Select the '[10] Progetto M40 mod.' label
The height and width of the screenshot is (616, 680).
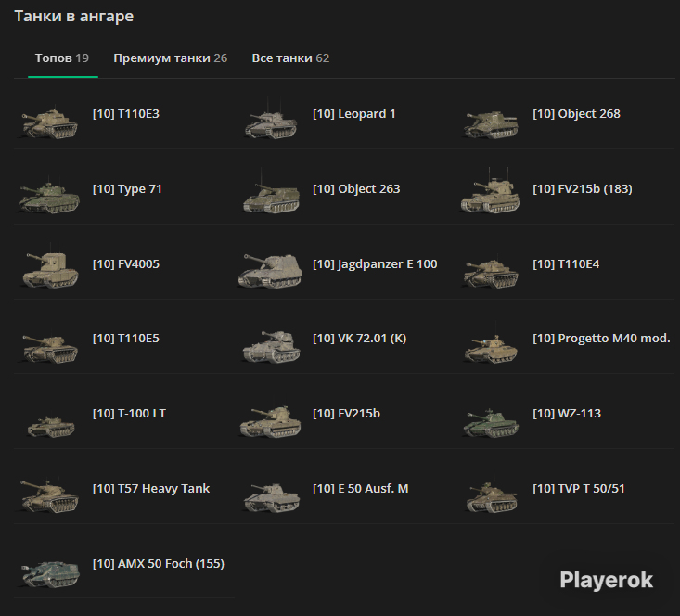(601, 339)
